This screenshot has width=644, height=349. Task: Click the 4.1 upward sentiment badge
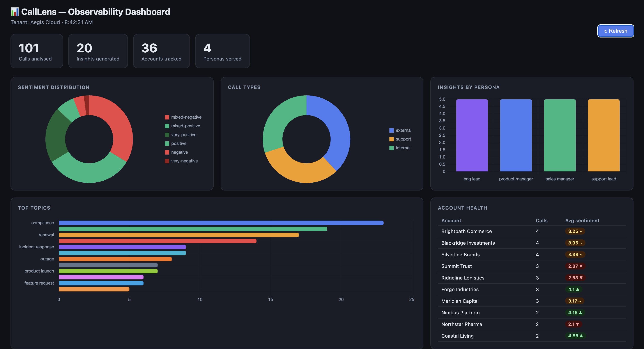tap(573, 289)
